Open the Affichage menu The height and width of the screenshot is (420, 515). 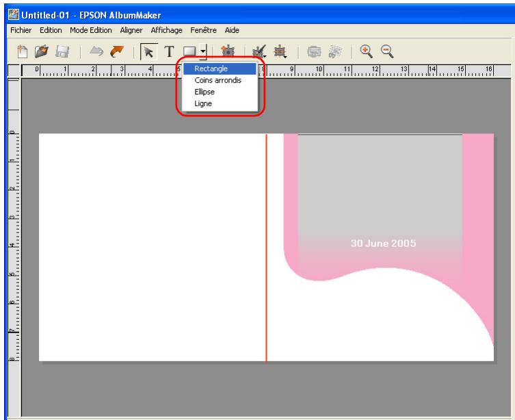tap(166, 30)
